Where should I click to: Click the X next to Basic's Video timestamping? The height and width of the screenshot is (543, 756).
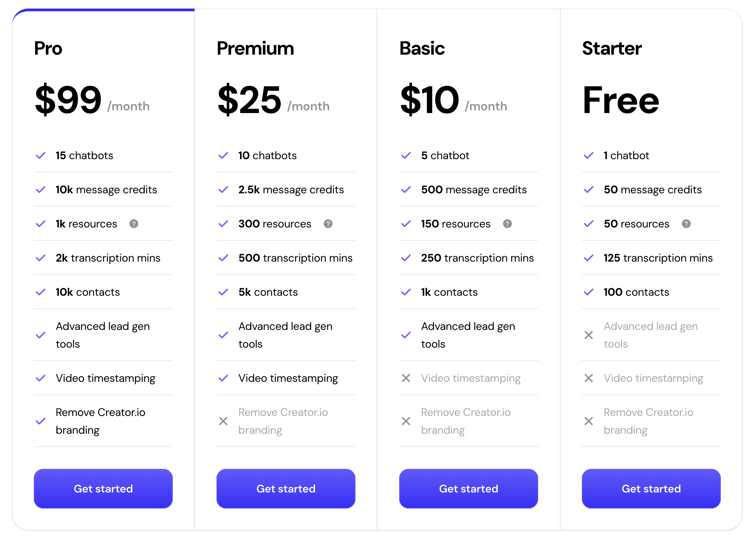(406, 378)
